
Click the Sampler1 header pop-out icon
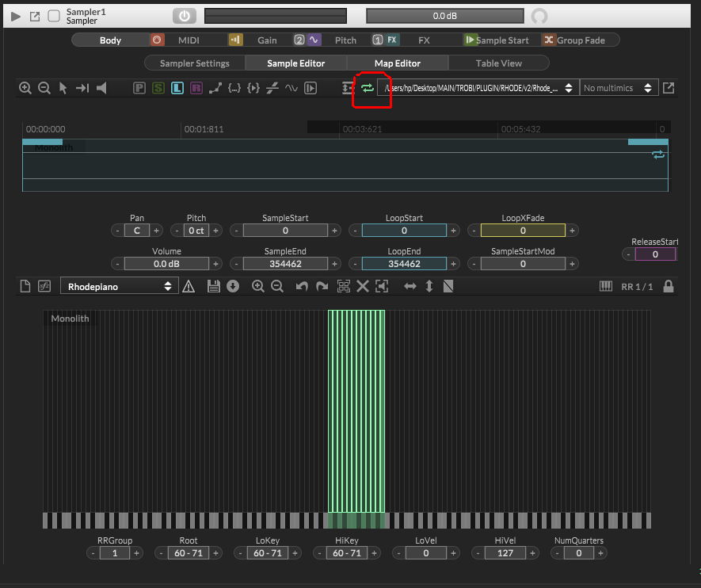coord(34,17)
